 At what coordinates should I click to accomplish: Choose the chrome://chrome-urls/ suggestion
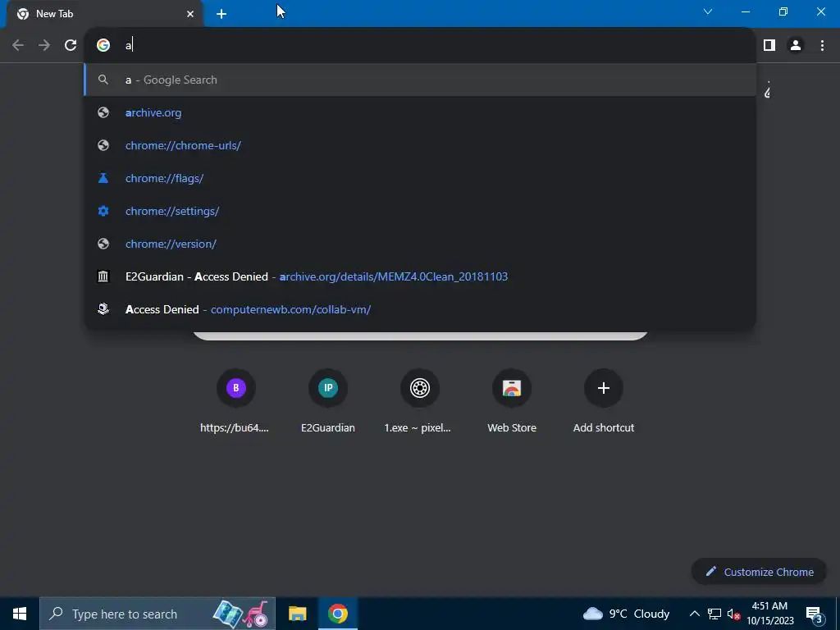420,145
